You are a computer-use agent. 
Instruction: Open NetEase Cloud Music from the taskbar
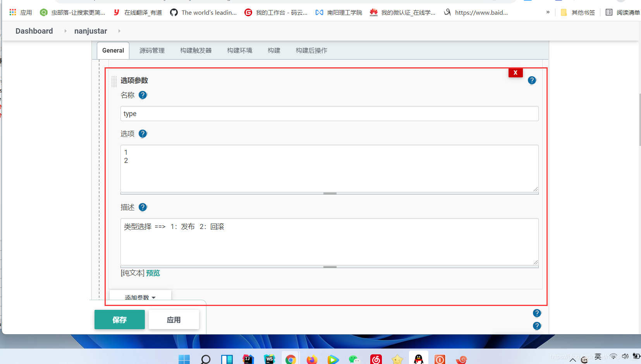pyautogui.click(x=376, y=359)
